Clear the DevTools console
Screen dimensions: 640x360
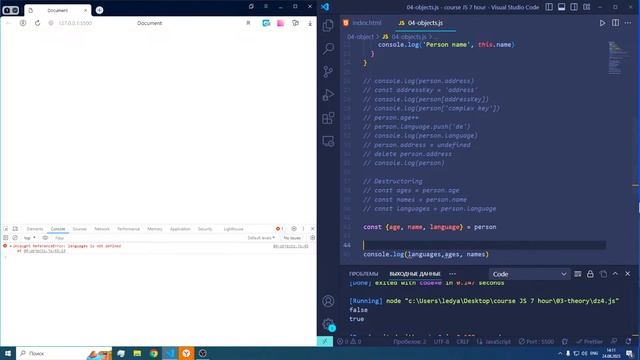pyautogui.click(x=15, y=238)
